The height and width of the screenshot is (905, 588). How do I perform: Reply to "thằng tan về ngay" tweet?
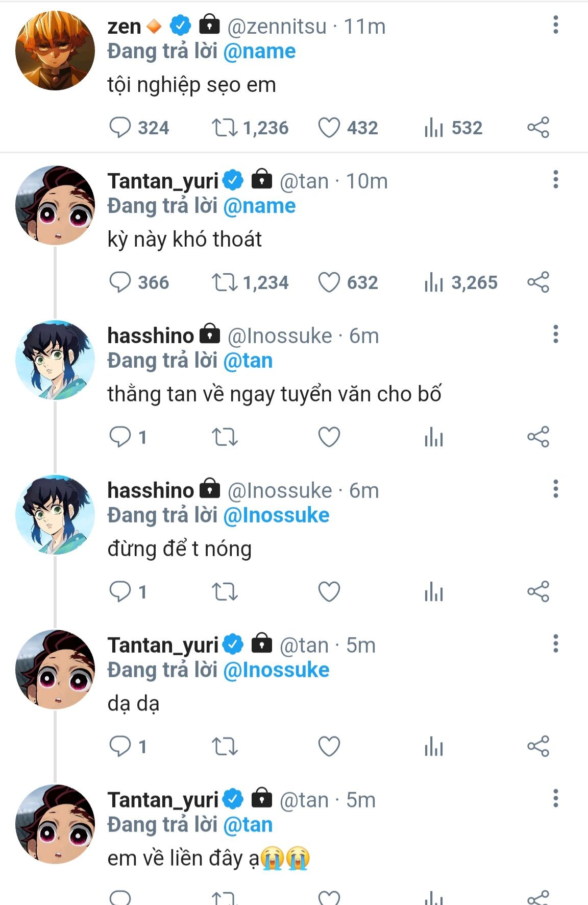[x=120, y=437]
